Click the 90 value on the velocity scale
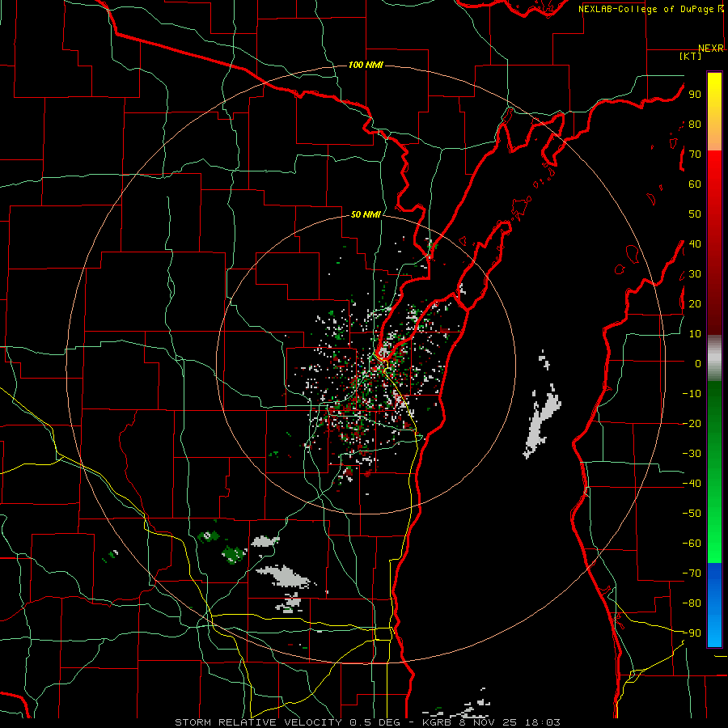This screenshot has width=728, height=728. (695, 95)
